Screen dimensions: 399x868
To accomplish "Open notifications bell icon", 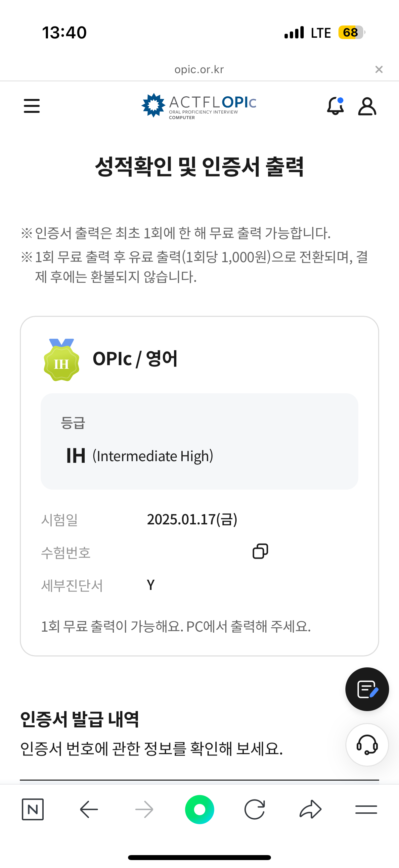I will point(335,106).
